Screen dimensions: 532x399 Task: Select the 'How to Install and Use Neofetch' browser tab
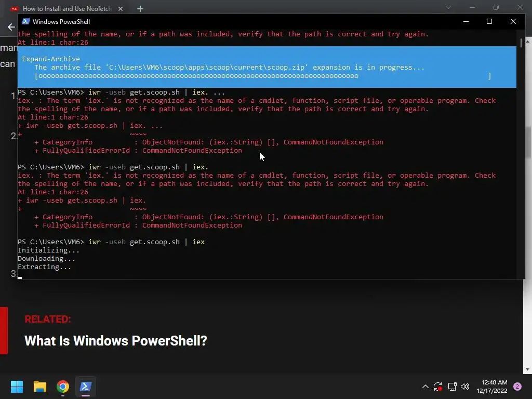67,9
